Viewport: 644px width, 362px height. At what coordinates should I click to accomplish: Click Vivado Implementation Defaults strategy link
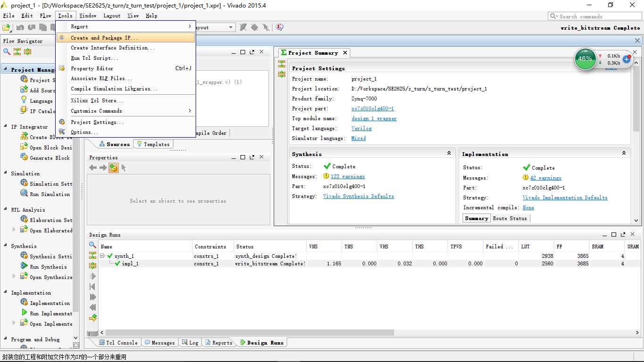[x=565, y=197]
